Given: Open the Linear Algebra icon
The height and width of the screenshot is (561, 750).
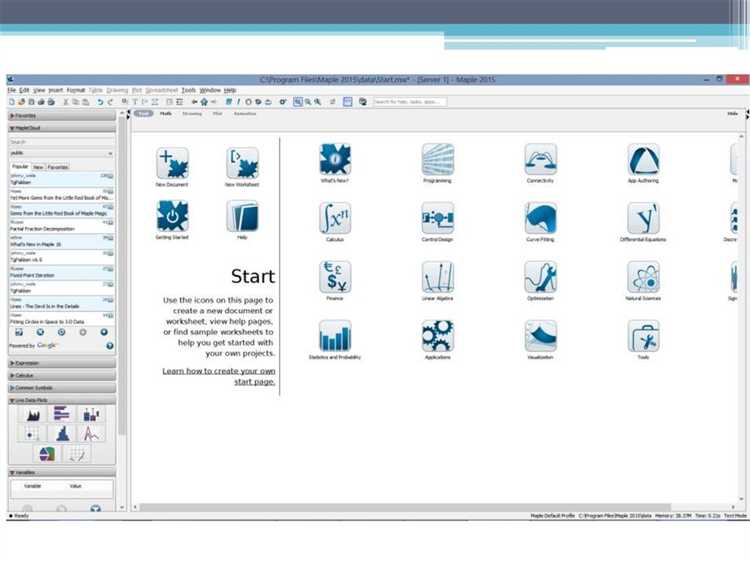Looking at the screenshot, I should (x=438, y=277).
